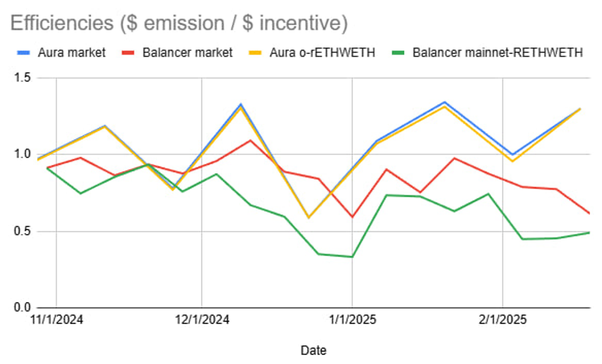Click the 0.0 y-axis label
602x364 pixels.
coord(22,307)
